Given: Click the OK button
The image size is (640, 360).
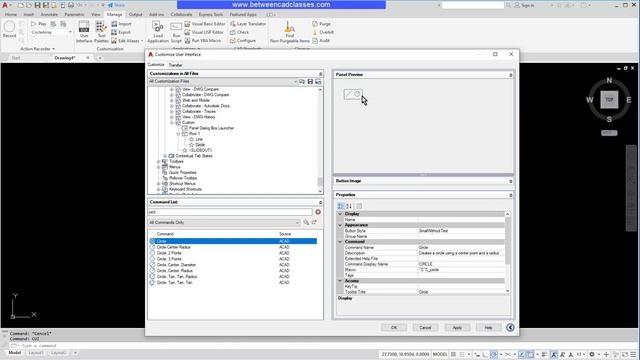Looking at the screenshot, I should pyautogui.click(x=394, y=327).
